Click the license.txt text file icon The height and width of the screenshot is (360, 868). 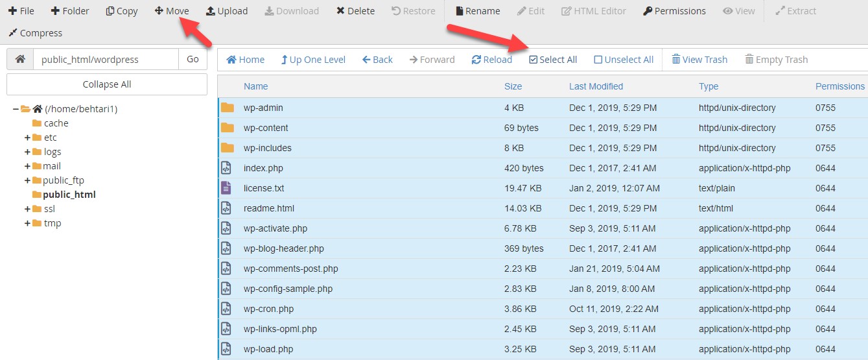[226, 188]
